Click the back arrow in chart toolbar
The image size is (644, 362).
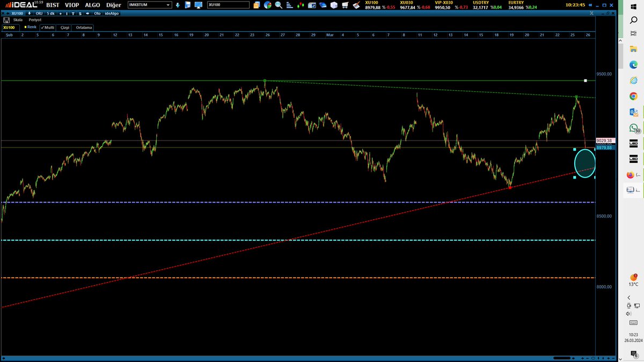8,13
